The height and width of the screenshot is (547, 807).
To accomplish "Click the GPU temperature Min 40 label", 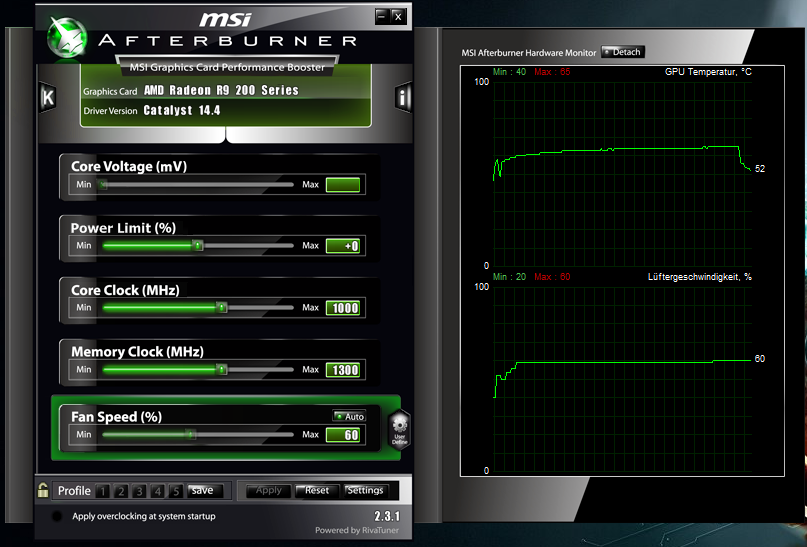I will (x=509, y=72).
